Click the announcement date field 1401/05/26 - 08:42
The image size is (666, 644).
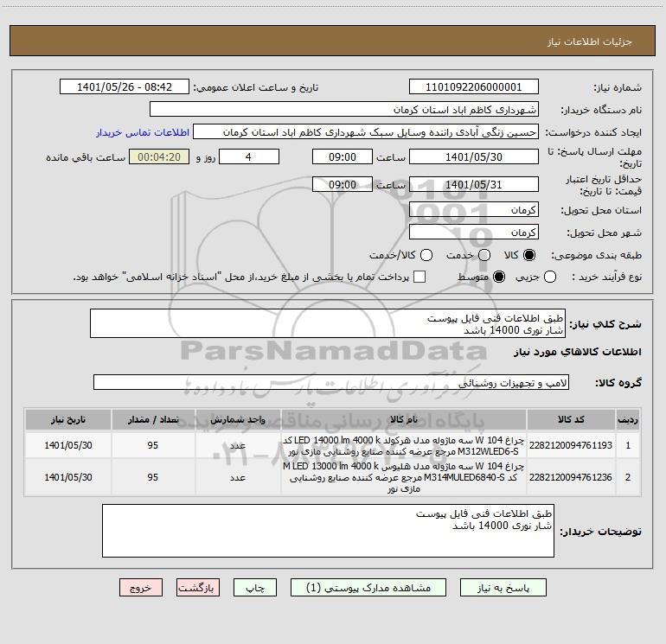(x=125, y=86)
